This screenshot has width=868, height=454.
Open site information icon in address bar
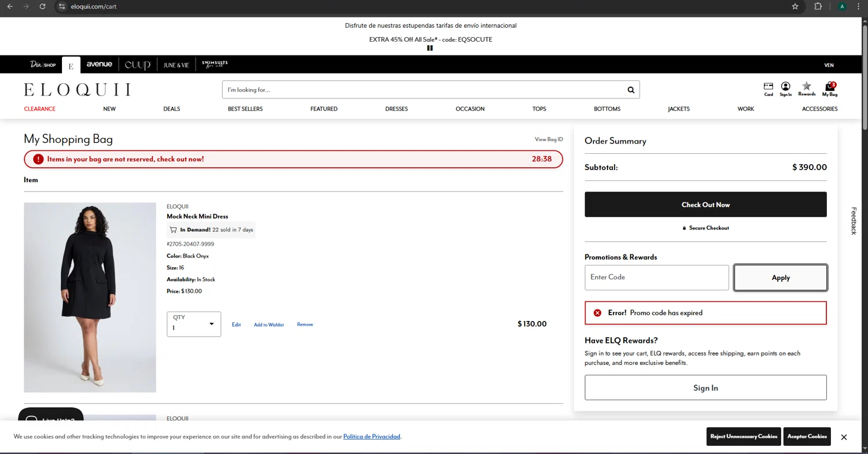62,6
